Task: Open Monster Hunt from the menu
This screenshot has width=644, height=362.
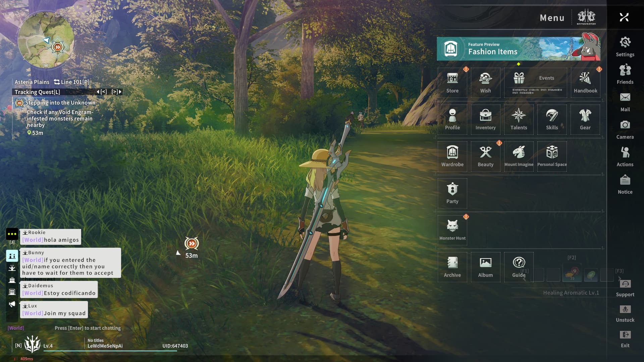Action: point(452,230)
